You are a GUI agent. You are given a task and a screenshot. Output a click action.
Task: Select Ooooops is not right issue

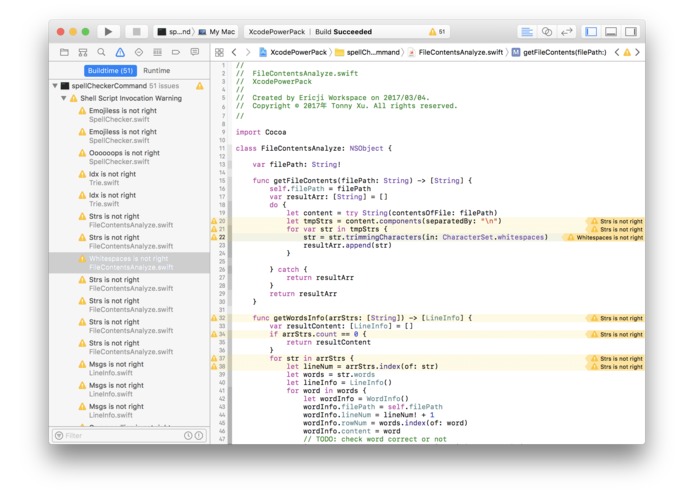129,157
